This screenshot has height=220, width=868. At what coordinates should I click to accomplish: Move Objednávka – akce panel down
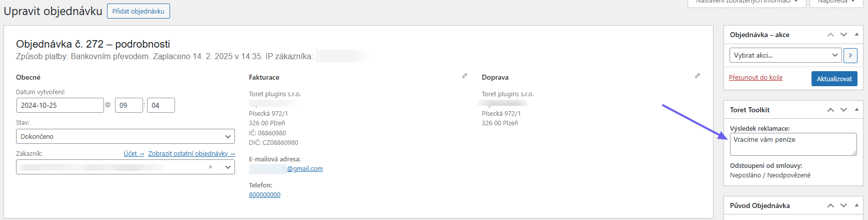(x=843, y=35)
